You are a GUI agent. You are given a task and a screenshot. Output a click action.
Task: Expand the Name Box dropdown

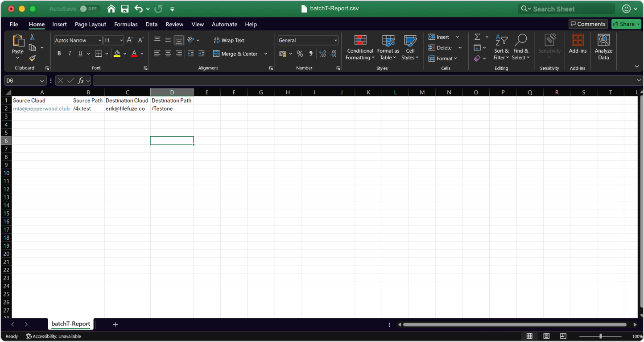(x=42, y=81)
